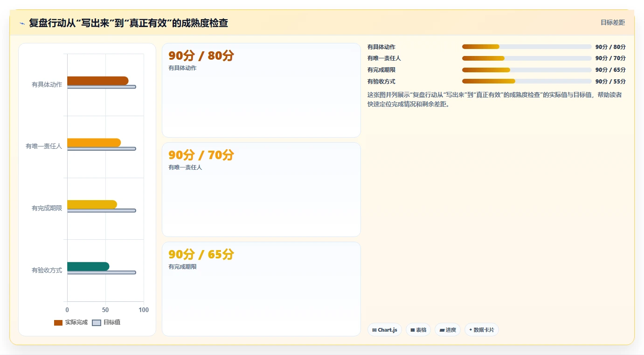This screenshot has width=644, height=355.
Task: Click the 有验收方式 label in progress list
Action: pos(381,81)
